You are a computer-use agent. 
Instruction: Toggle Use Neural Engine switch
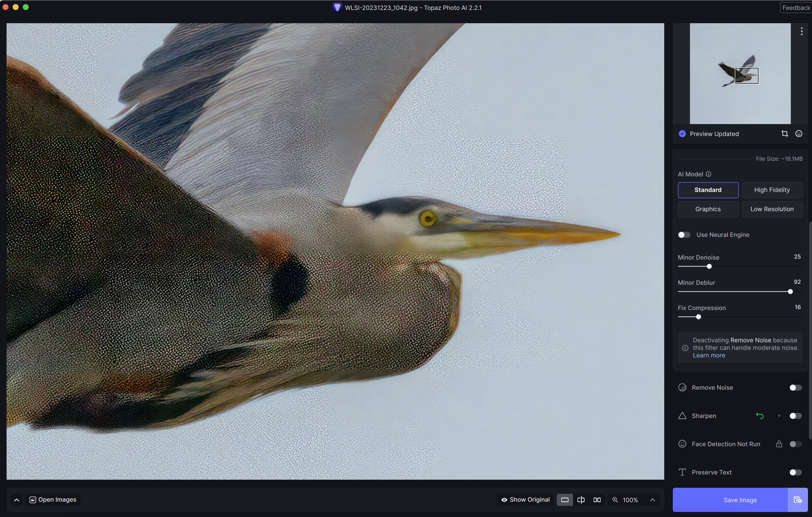684,235
